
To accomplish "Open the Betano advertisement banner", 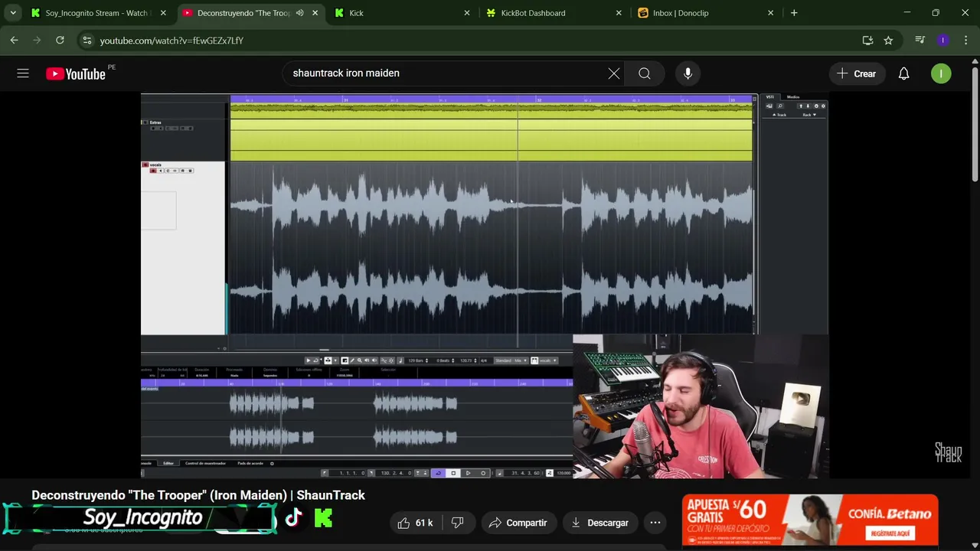I will pyautogui.click(x=810, y=520).
